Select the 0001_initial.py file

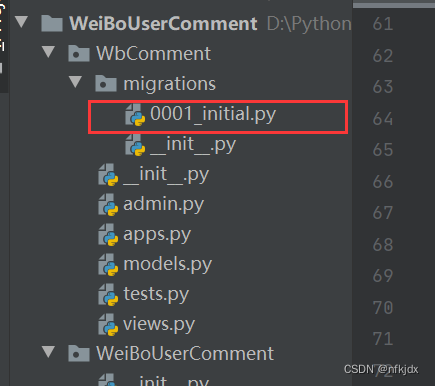(x=213, y=114)
